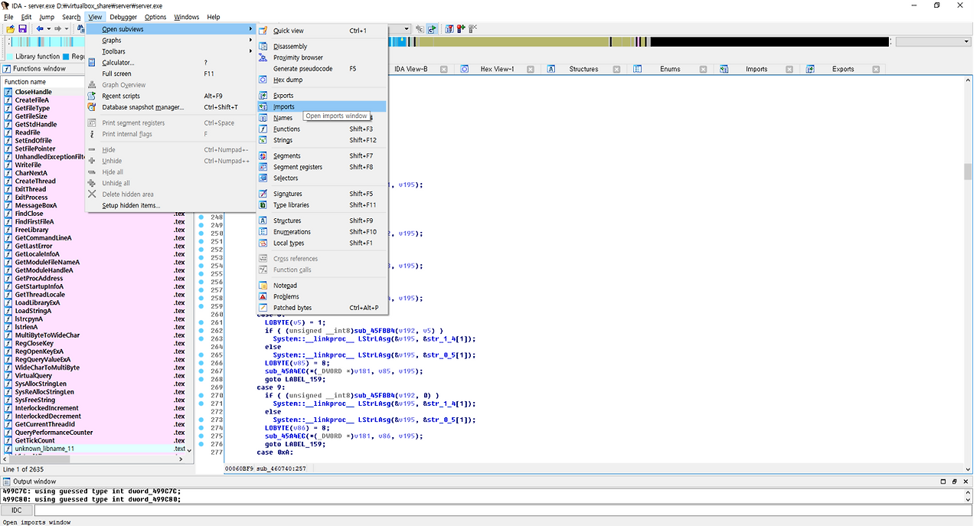Open the back-history dropdown arrow

48,28
